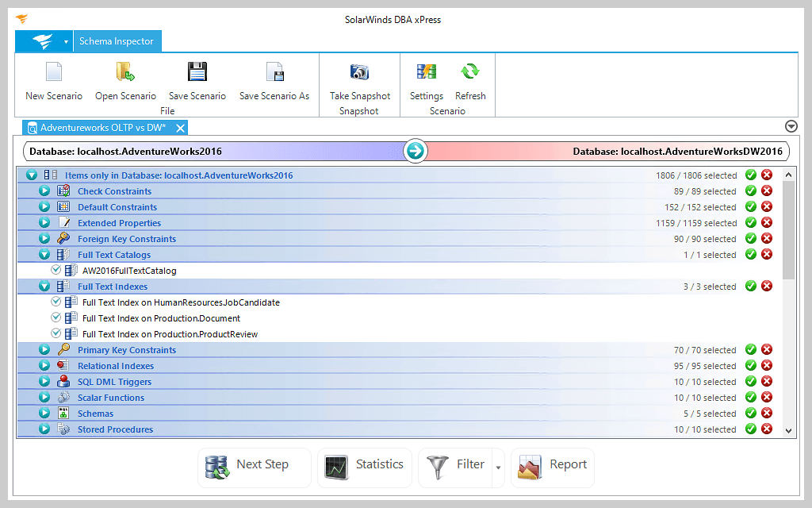The image size is (812, 508).
Task: Select the Adventureworks OLTP vs DW tab
Action: tap(103, 127)
